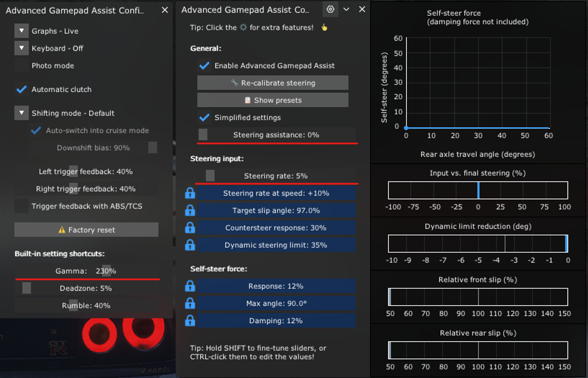Unlock the Target slip angle setting
588x378 pixels.
point(190,210)
